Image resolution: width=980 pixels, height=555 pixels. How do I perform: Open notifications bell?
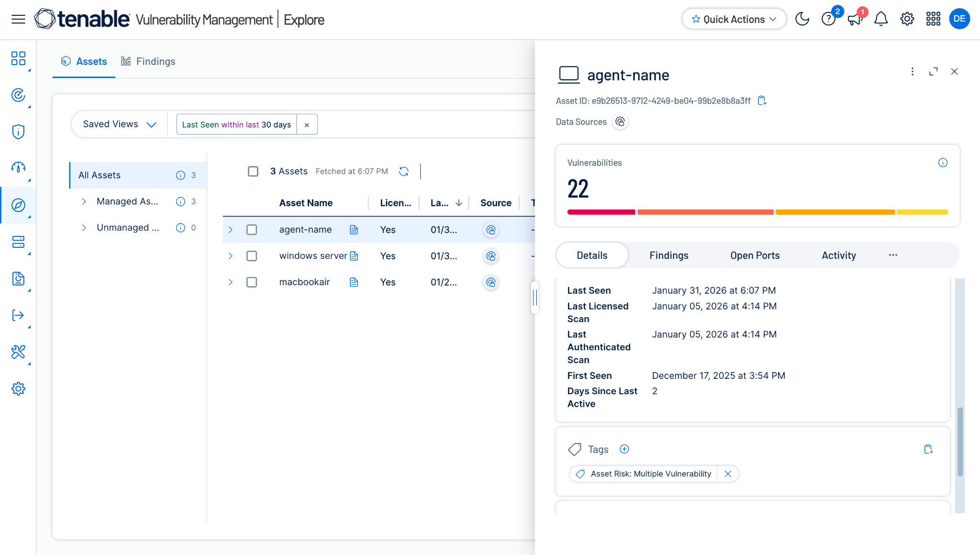click(x=881, y=19)
